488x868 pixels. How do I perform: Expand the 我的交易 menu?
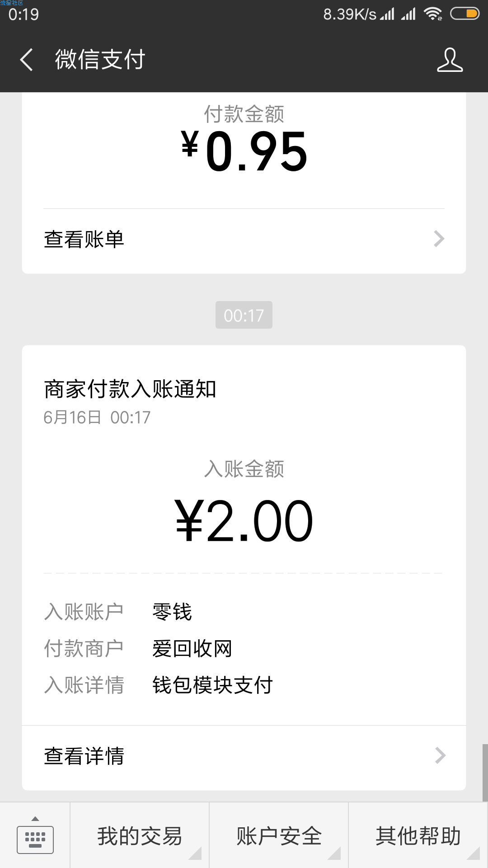point(140,835)
